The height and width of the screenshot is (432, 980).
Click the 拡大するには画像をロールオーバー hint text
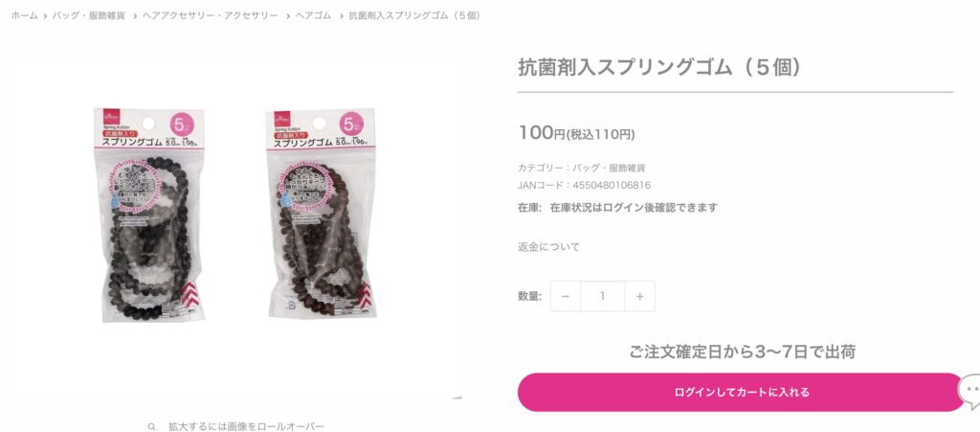point(246,426)
